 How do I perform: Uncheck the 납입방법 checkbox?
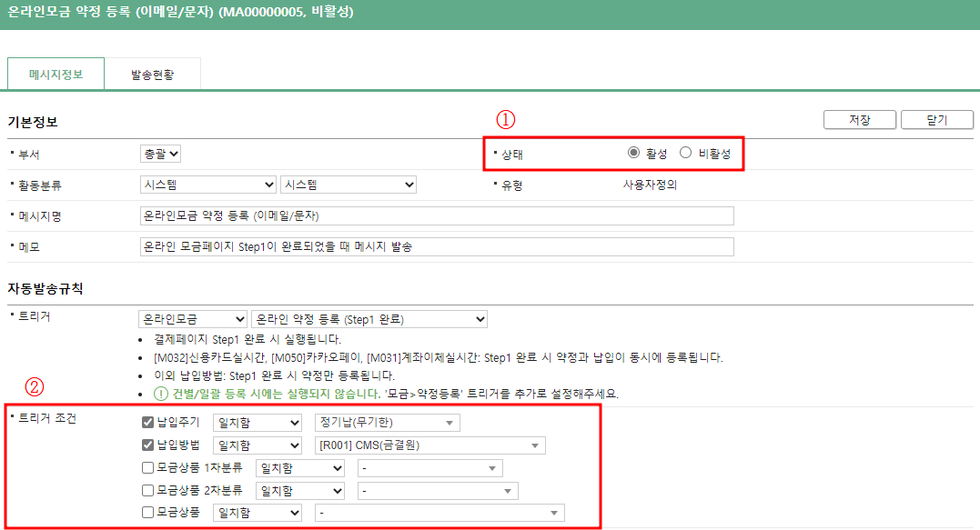click(x=147, y=445)
